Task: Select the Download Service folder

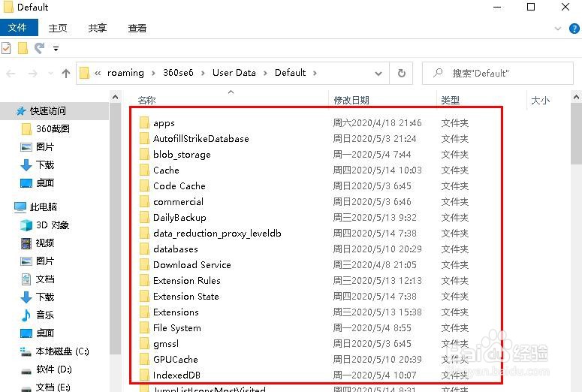Action: click(192, 264)
